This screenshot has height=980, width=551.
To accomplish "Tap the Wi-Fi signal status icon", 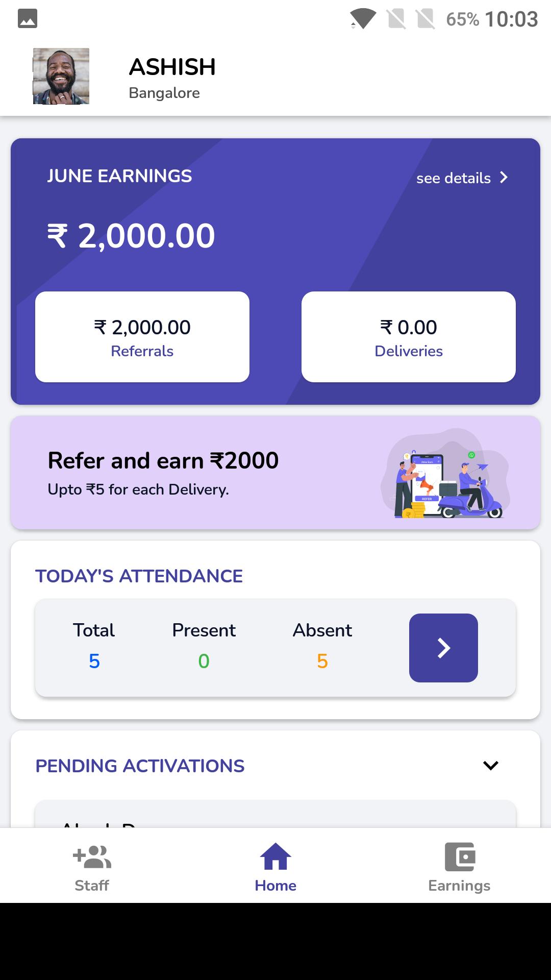I will [362, 19].
